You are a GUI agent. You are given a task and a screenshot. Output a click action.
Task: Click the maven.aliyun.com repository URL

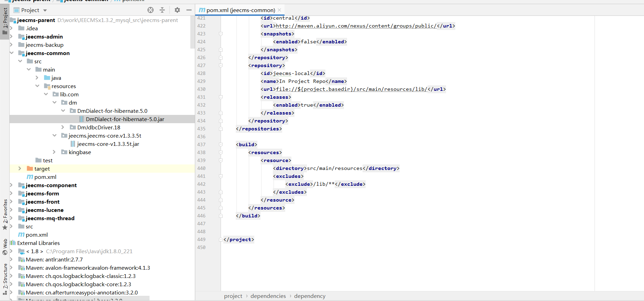tap(356, 26)
